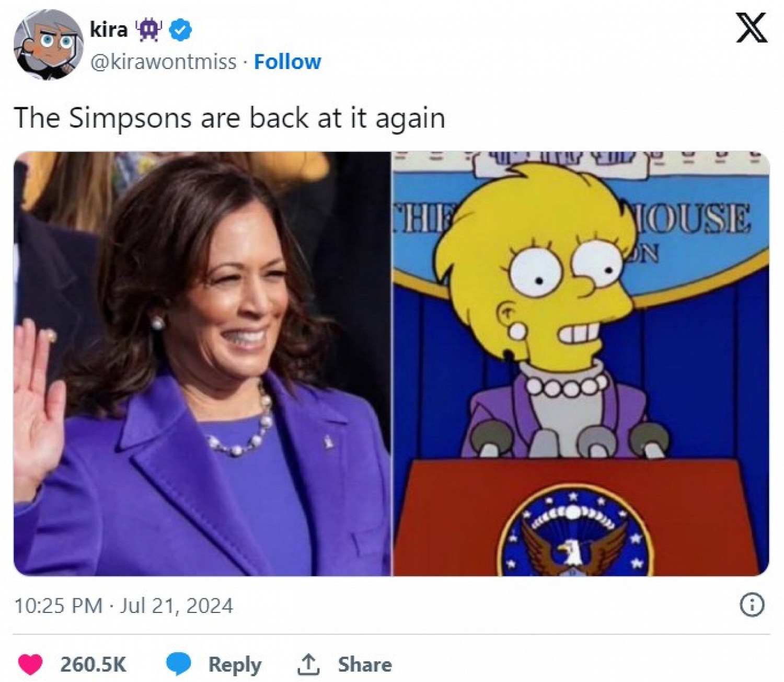Open the left photo of woman in purple
This screenshot has width=784, height=682.
pos(202,364)
